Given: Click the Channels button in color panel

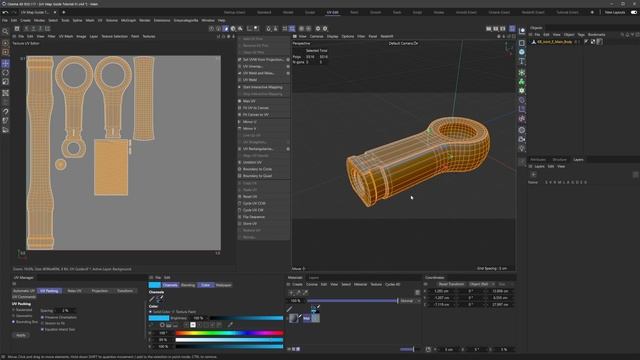Looking at the screenshot, I should click(170, 285).
